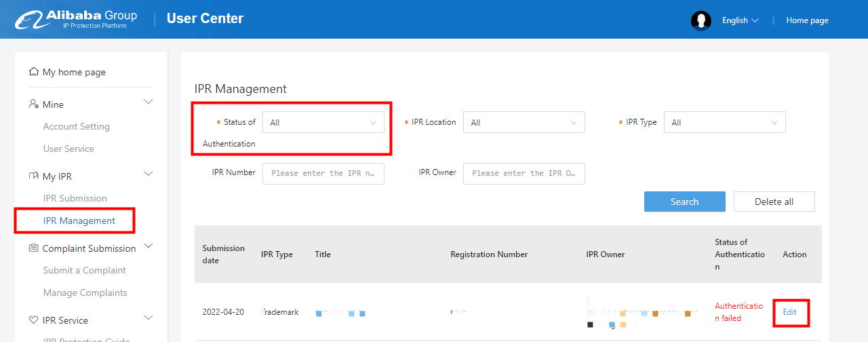This screenshot has width=868, height=342.
Task: Click the Submission date column header
Action: [223, 254]
